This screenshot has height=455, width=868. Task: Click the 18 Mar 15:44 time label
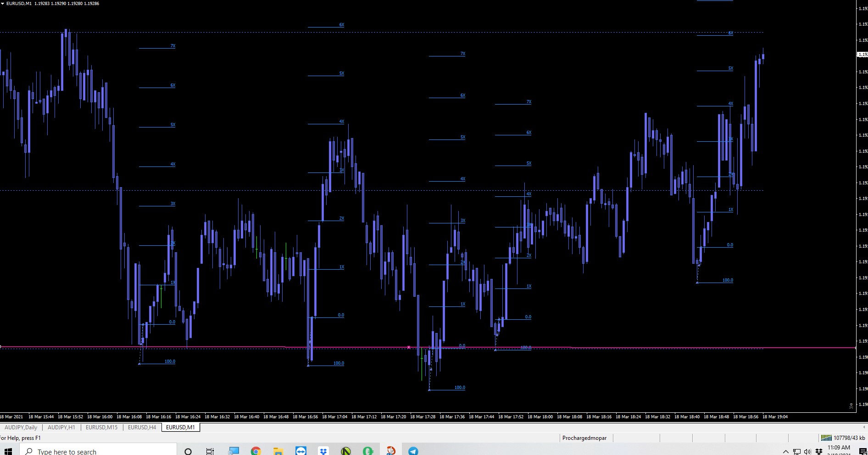click(41, 417)
